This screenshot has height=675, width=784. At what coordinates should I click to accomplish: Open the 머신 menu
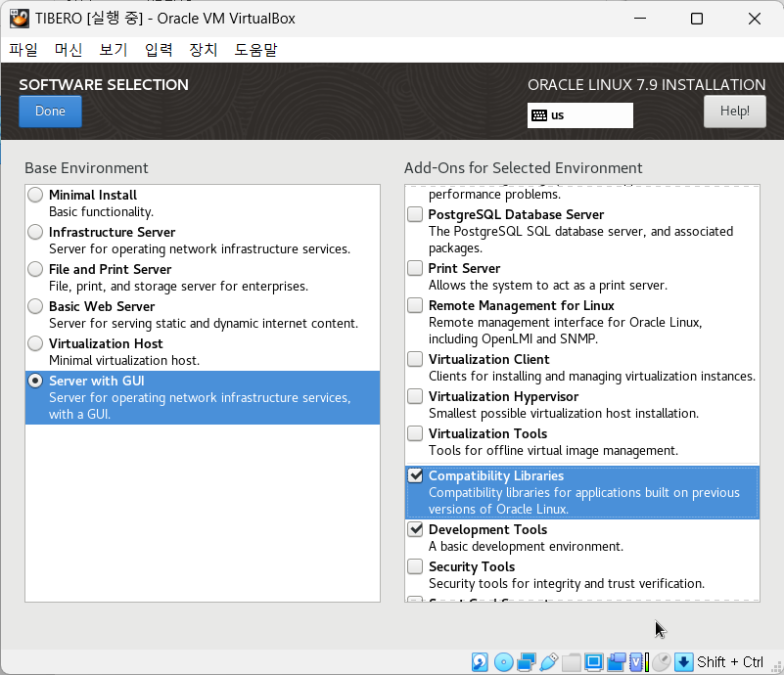pyautogui.click(x=69, y=50)
